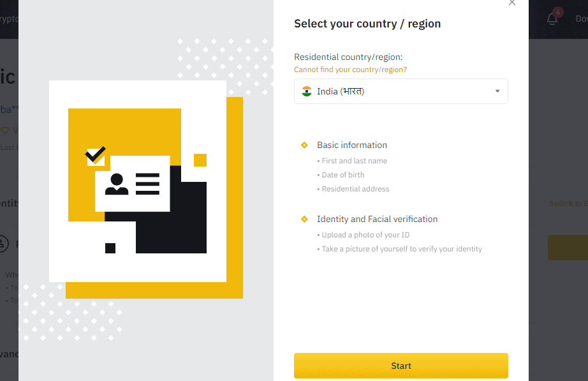
Task: Click the ID card illustration
Action: pos(133,184)
